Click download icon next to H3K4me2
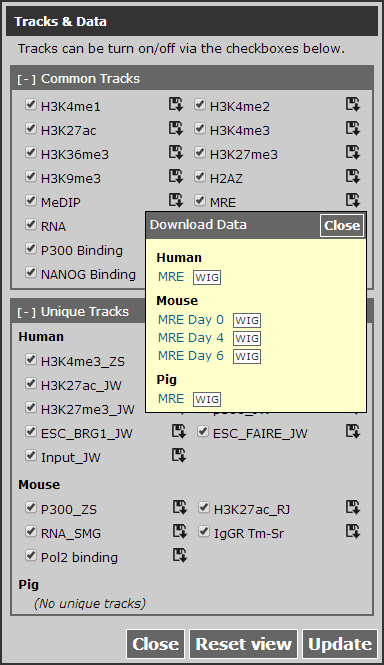The height and width of the screenshot is (665, 384). pyautogui.click(x=353, y=104)
